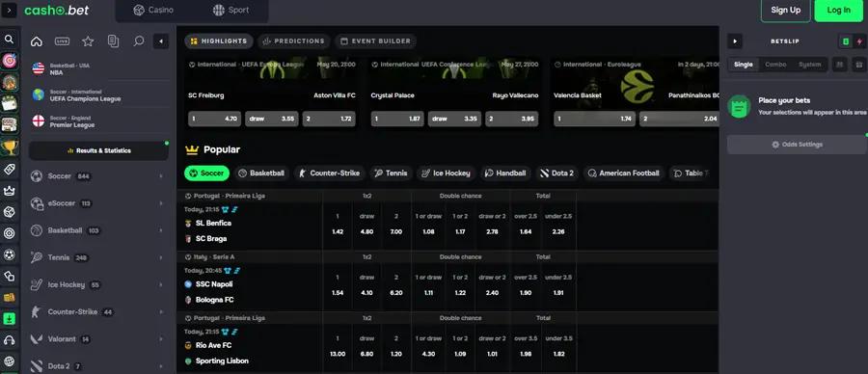Click the green download app icon

(x=9, y=319)
